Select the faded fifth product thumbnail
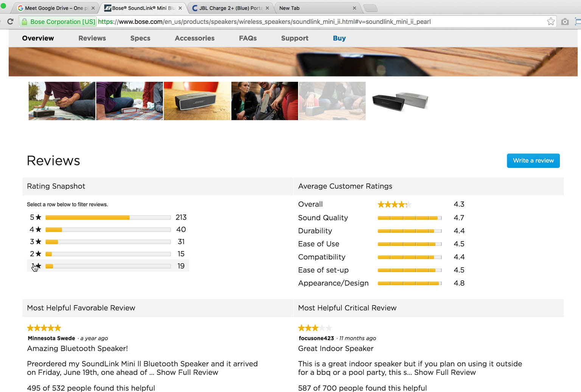The image size is (581, 392). (x=332, y=101)
